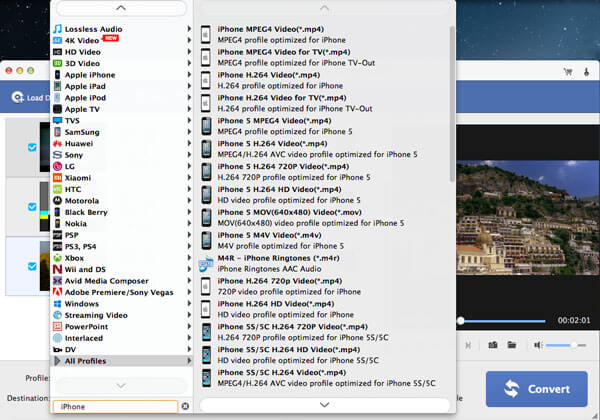The height and width of the screenshot is (420, 600).
Task: Click the LG logo icon
Action: point(57,166)
